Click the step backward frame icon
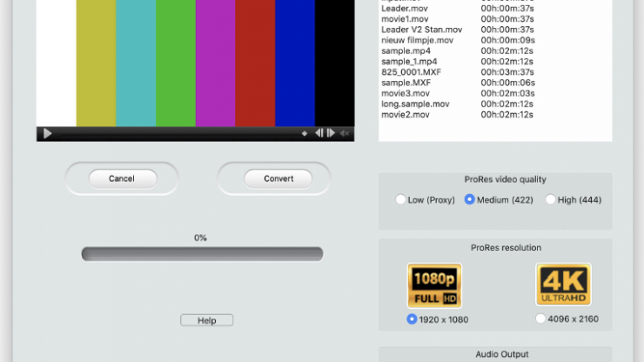 tap(318, 133)
